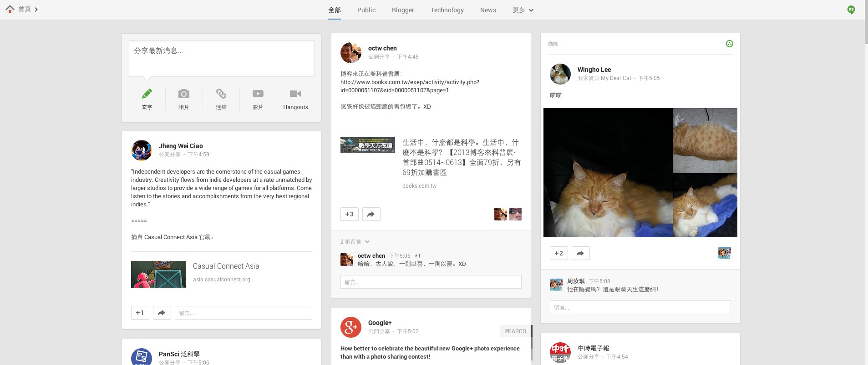View the plus-oner avatar on Wingho Lee's post

point(725,253)
